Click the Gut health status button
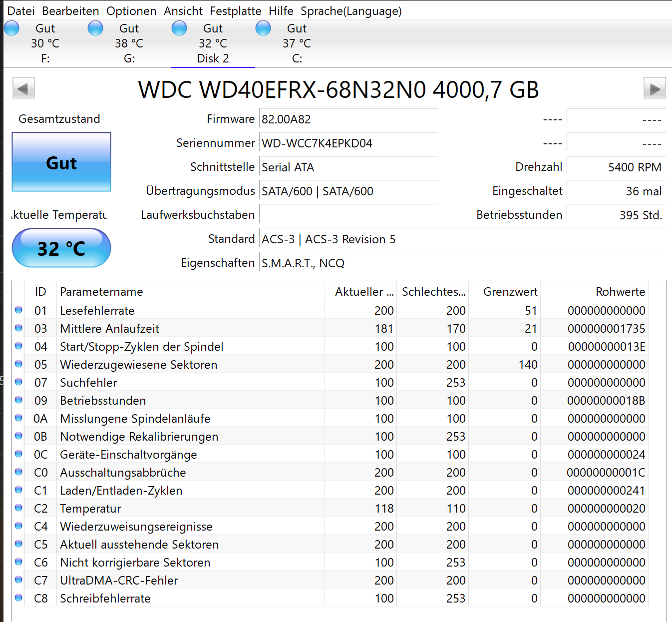The height and width of the screenshot is (622, 672). pyautogui.click(x=61, y=162)
